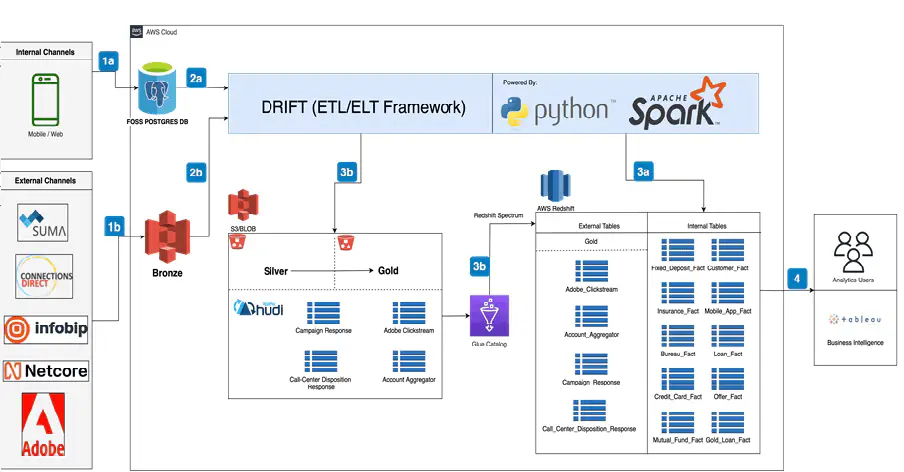Viewport: 904px width, 472px height.
Task: Select the Offer_Fact table icon
Action: tap(728, 379)
